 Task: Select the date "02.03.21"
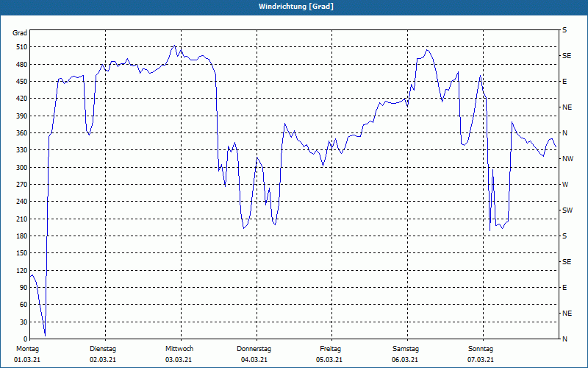(x=103, y=360)
